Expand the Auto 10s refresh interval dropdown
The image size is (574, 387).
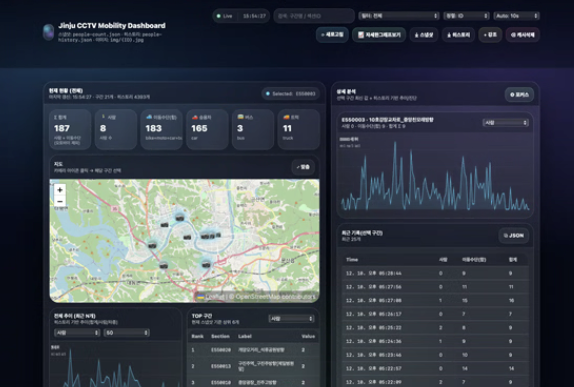(x=516, y=16)
